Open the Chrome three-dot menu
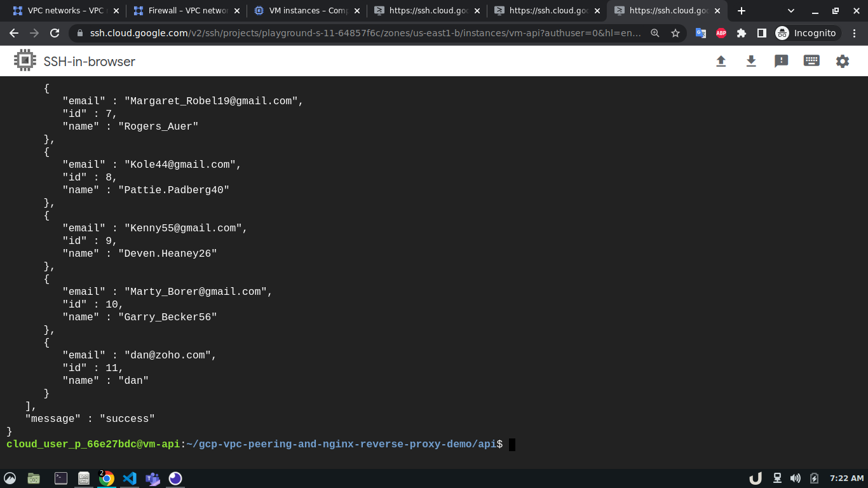This screenshot has width=868, height=488. click(855, 33)
